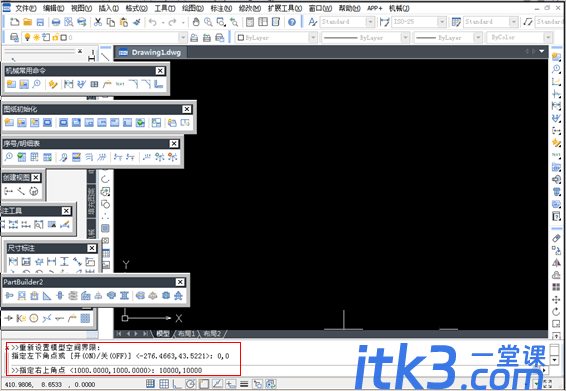566x391 pixels.
Task: Click the Print icon in toolbar
Action: point(56,22)
